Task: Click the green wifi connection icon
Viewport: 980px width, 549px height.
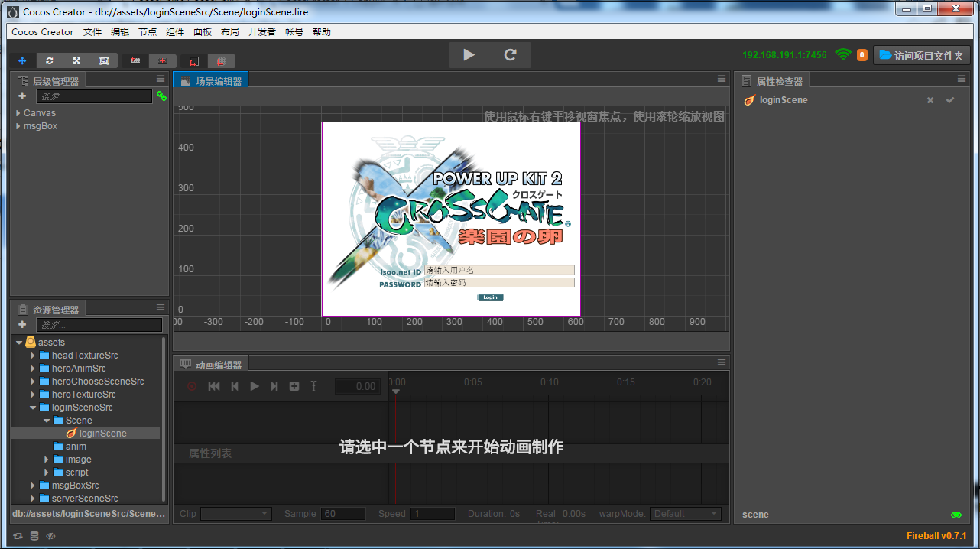Action: (x=843, y=55)
